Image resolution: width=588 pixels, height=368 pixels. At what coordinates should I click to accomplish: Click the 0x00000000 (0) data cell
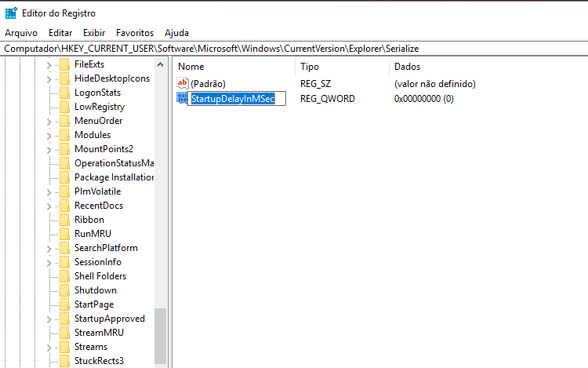point(423,99)
